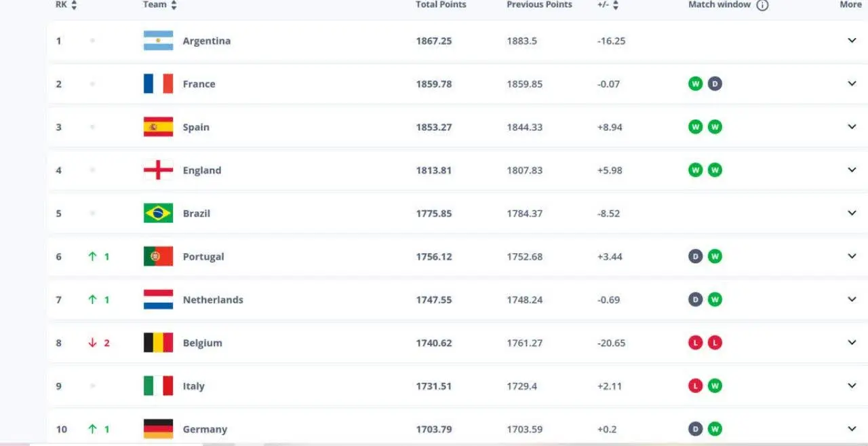
Task: Expand the Argentina row details
Action: pos(852,41)
